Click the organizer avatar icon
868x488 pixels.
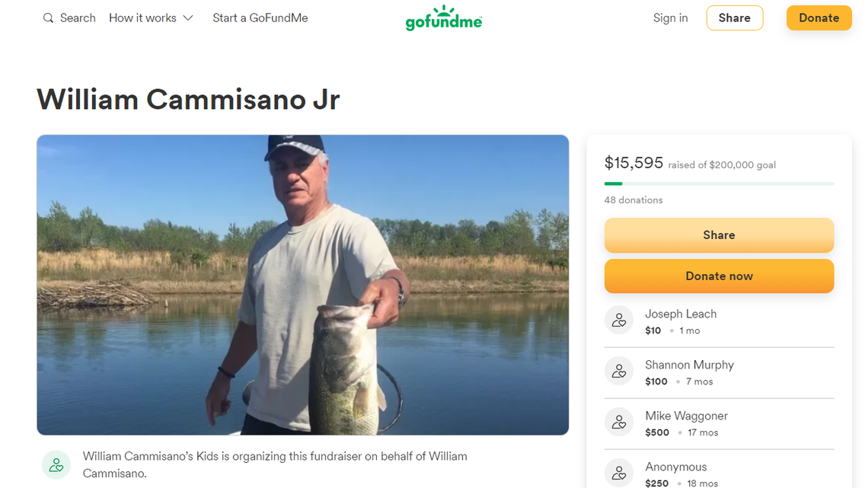pos(56,464)
